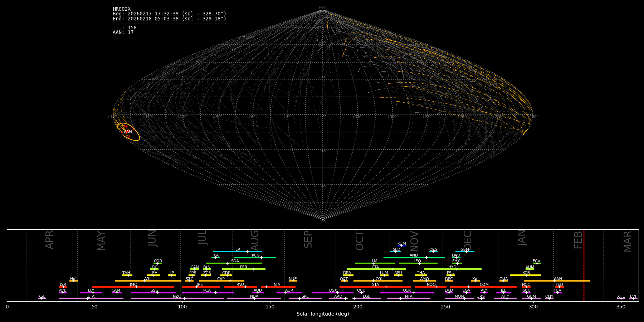Viewport: 644px width, 322px height.
Task: Select the SDA shower label
Action: [235, 261]
